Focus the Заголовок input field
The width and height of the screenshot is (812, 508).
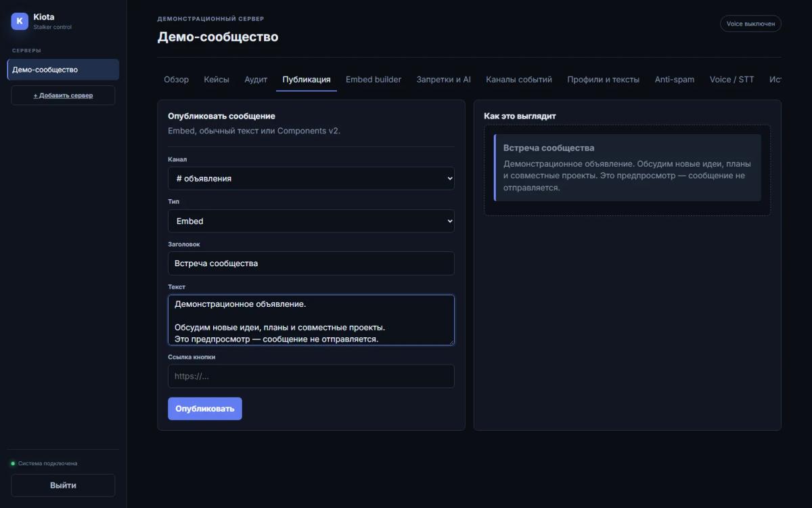click(311, 263)
